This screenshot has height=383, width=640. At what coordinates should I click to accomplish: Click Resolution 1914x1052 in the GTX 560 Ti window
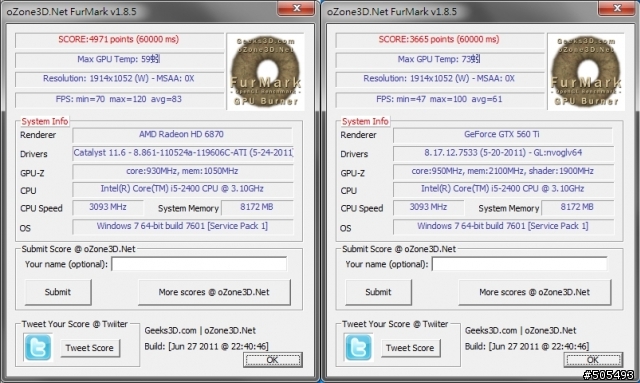[439, 78]
